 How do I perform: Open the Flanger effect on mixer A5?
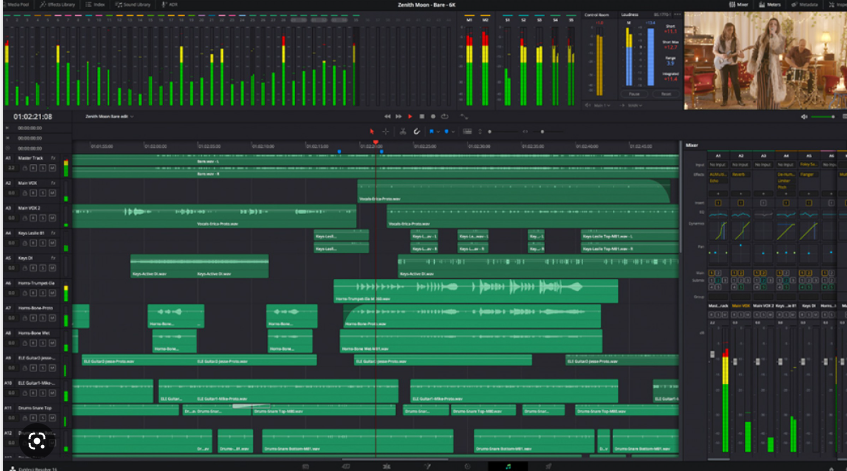pos(808,174)
